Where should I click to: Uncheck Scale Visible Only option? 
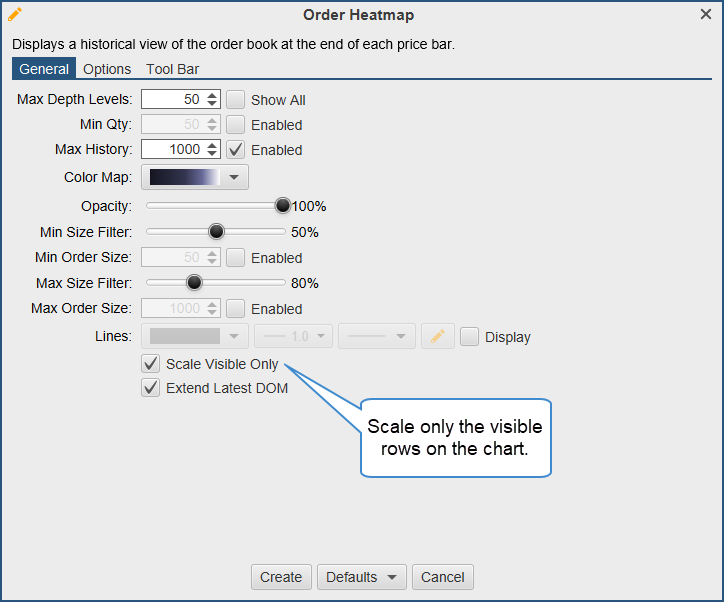(x=151, y=364)
